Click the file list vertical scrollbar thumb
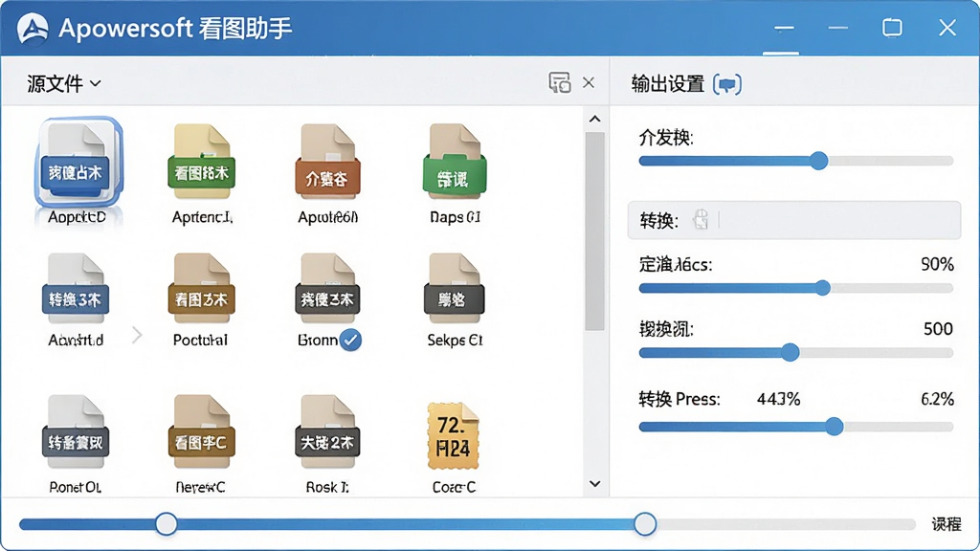The height and width of the screenshot is (551, 980). coord(595,231)
